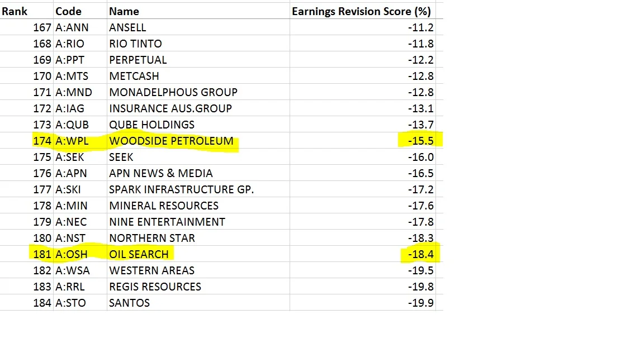644x362 pixels.
Task: Click the score value -12.2
Action: click(x=420, y=60)
